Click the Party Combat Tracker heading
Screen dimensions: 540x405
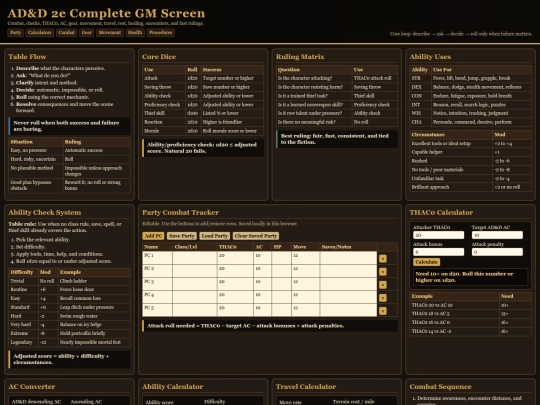(180, 212)
